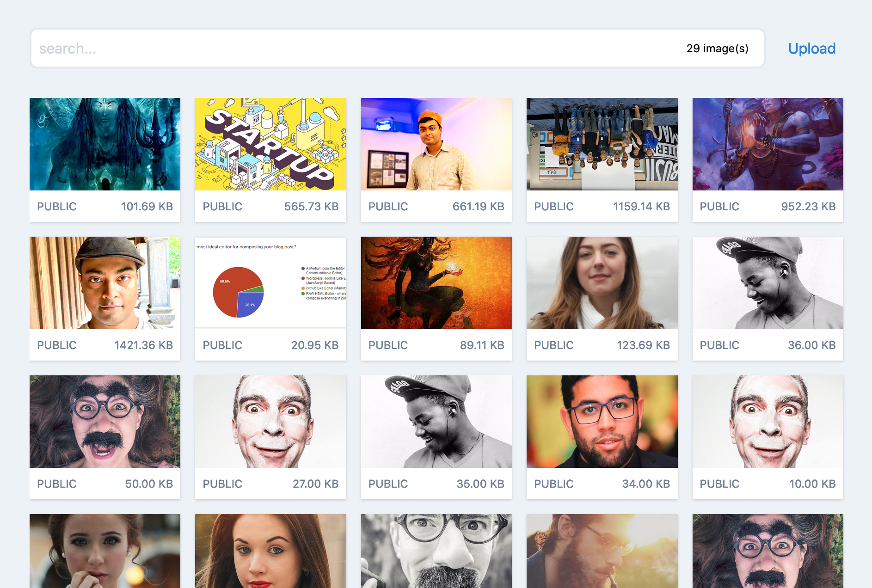Click PUBLIC label on the 35.00 KB card
The height and width of the screenshot is (588, 872).
tap(388, 484)
